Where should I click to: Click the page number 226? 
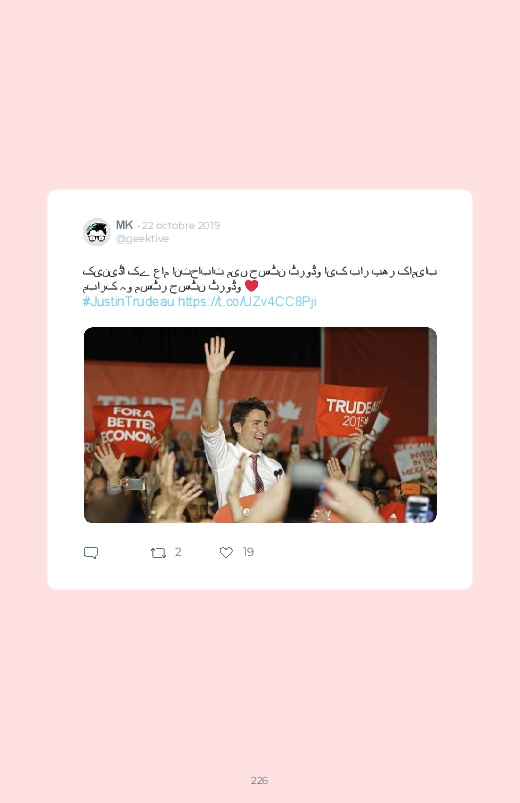259,780
